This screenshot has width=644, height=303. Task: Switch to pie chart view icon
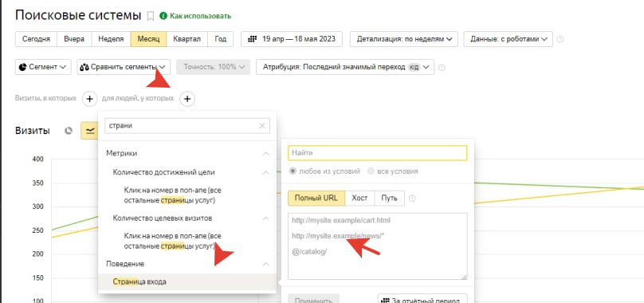pyautogui.click(x=69, y=131)
